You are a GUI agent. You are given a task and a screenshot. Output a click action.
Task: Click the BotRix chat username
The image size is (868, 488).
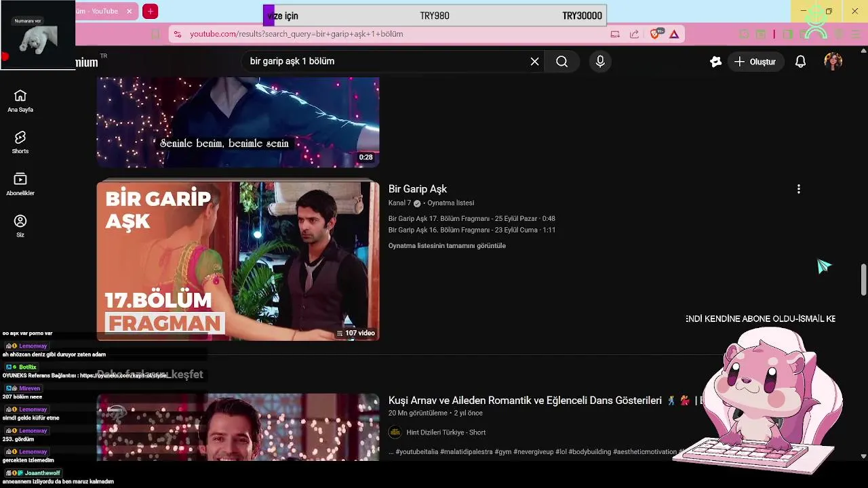click(28, 367)
